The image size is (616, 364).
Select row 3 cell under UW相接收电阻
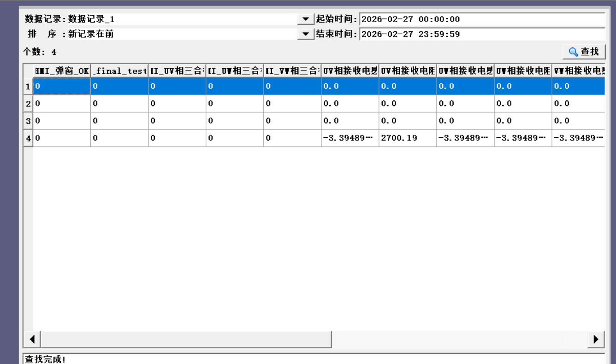(x=523, y=121)
